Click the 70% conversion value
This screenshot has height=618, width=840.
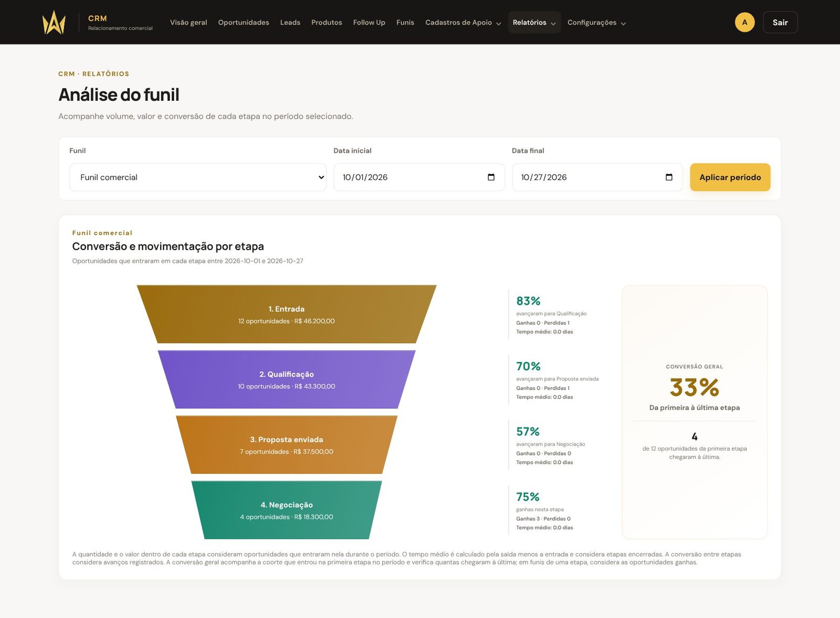tap(528, 366)
